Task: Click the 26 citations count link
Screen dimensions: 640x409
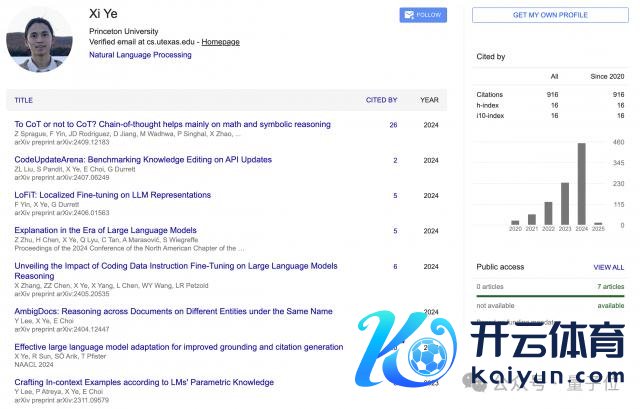Action: [x=393, y=125]
